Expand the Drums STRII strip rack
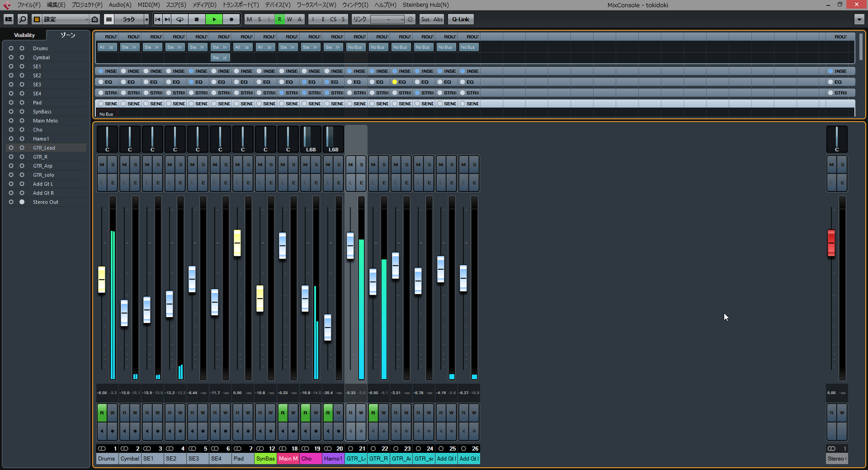868x470 pixels. point(107,93)
